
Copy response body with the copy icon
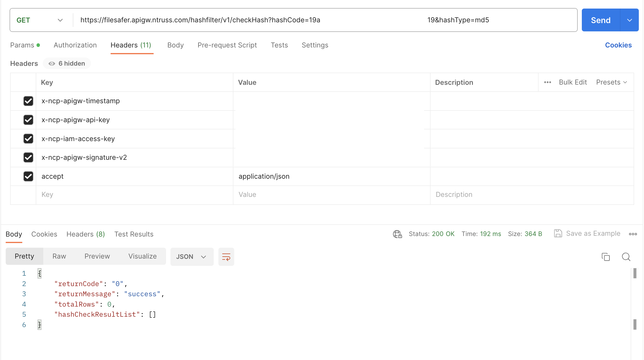(x=605, y=257)
